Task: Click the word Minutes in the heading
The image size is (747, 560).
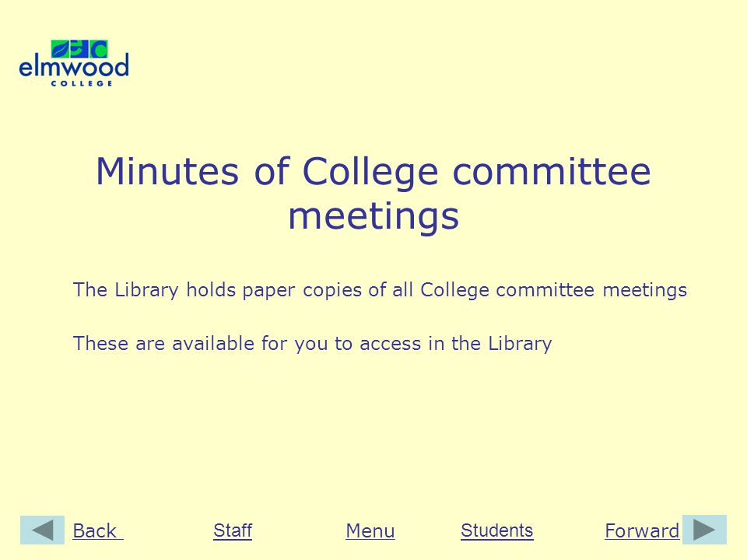Action: tap(167, 171)
